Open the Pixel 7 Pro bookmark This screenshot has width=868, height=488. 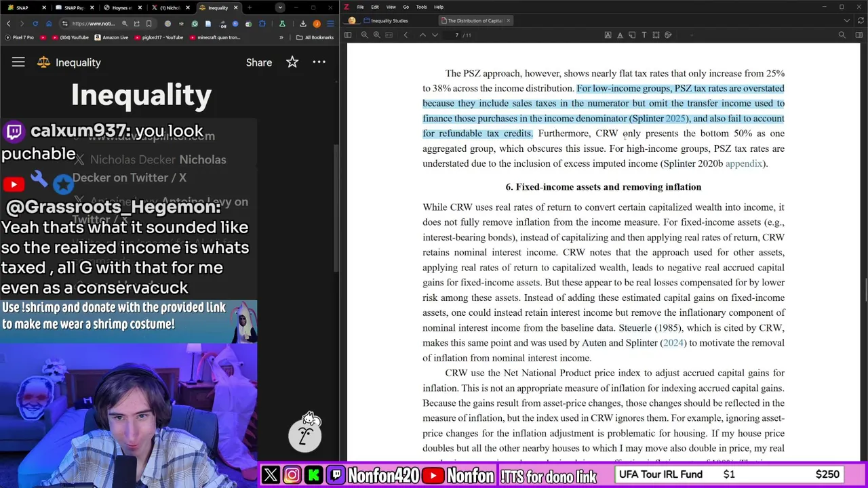(x=19, y=37)
